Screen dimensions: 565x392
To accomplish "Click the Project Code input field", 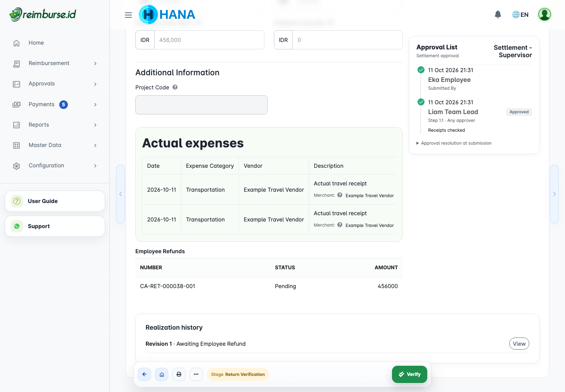I will pos(201,105).
